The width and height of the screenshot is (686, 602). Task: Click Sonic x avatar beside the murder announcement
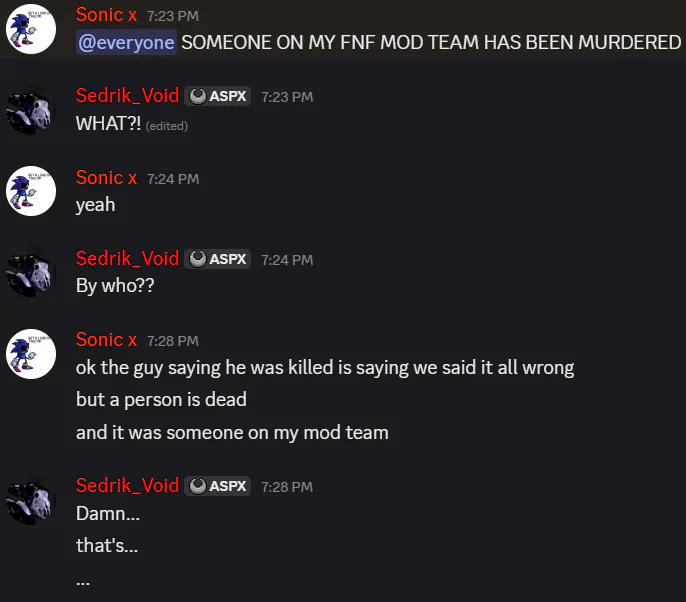(31, 29)
